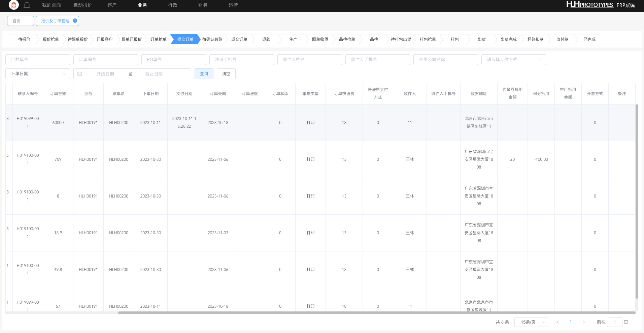Focus the 收件人手机号 input field
The height and width of the screenshot is (333, 644).
click(x=378, y=60)
